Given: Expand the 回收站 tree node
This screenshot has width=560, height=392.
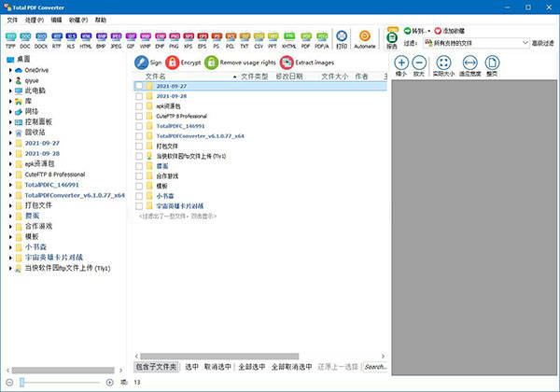Looking at the screenshot, I should pyautogui.click(x=10, y=133).
